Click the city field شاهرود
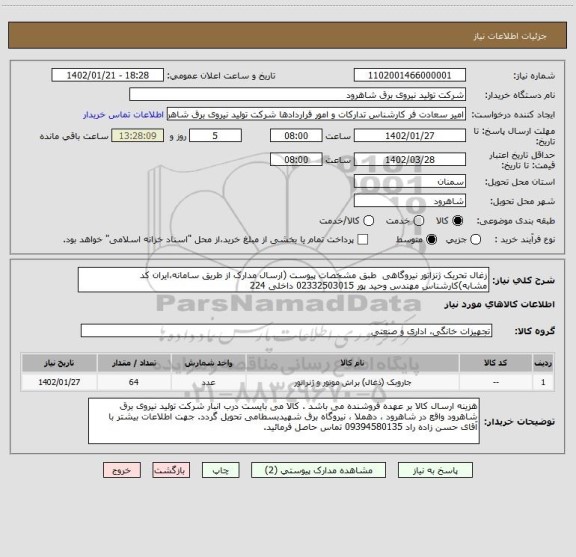 coord(410,201)
